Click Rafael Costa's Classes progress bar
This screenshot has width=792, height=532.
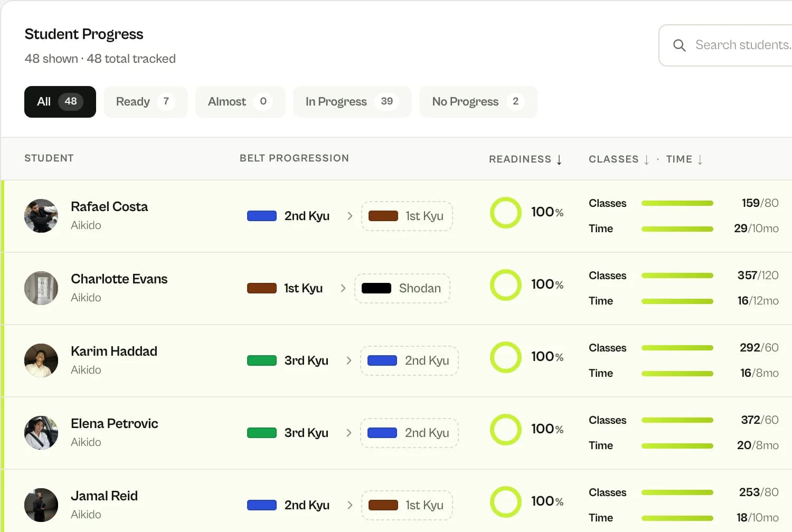coord(677,203)
